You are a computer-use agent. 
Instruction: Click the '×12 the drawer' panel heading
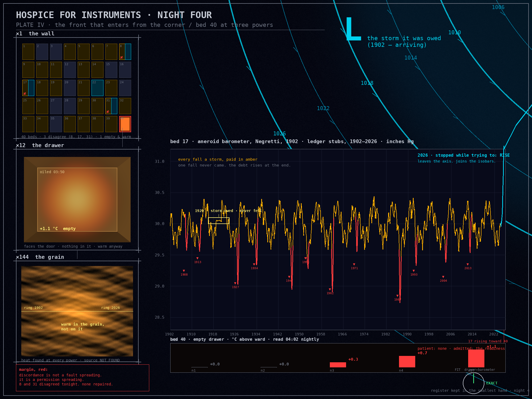40,145
